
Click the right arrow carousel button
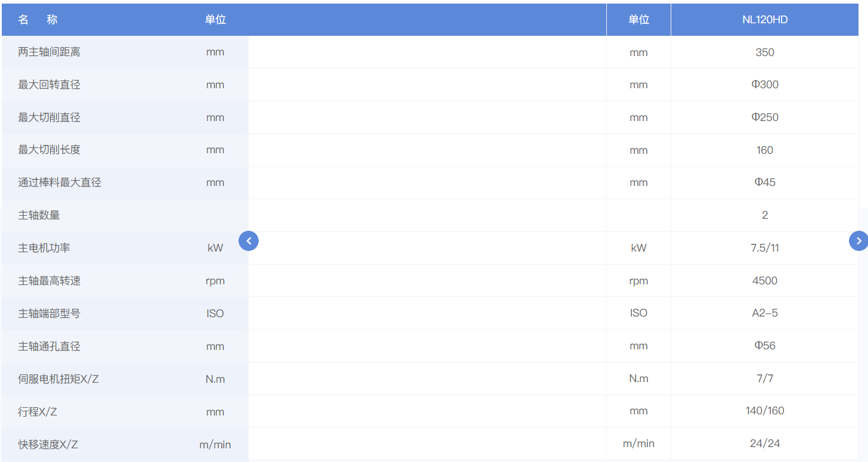[x=858, y=241]
